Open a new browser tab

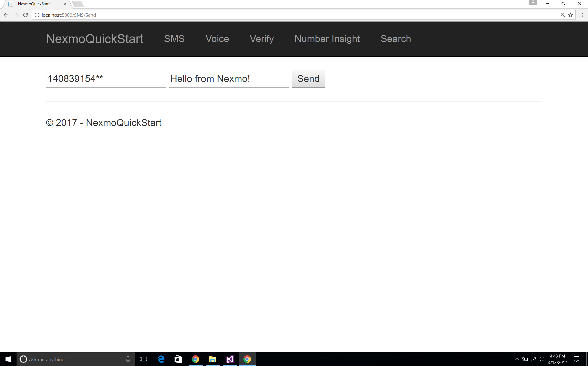pos(78,4)
